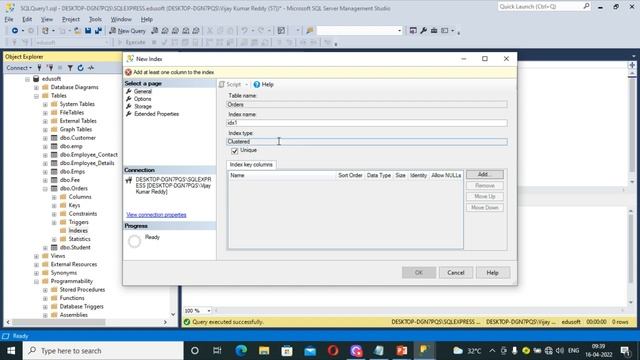Open the zoom percentage dropdown in query editor
Image resolution: width=640 pixels, height=360 pixels.
pos(209,311)
